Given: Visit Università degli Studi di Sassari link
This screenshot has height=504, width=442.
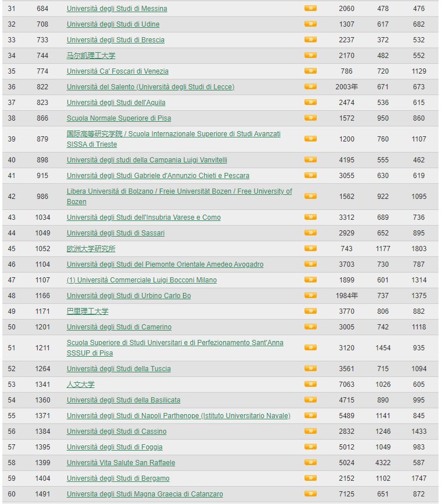Looking at the screenshot, I should click(x=115, y=233).
